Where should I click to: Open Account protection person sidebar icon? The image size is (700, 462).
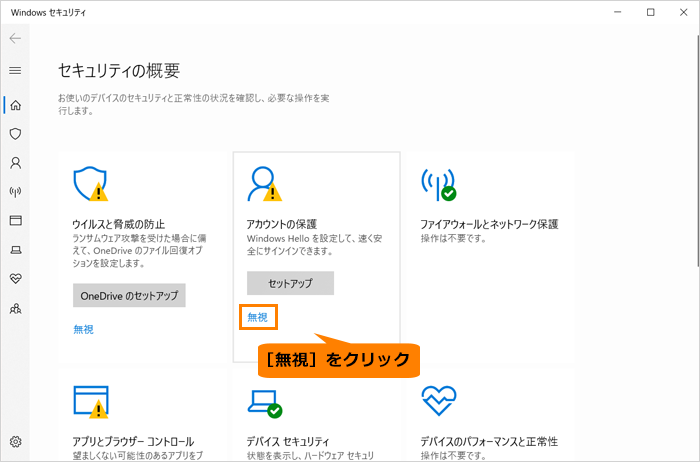[x=16, y=163]
